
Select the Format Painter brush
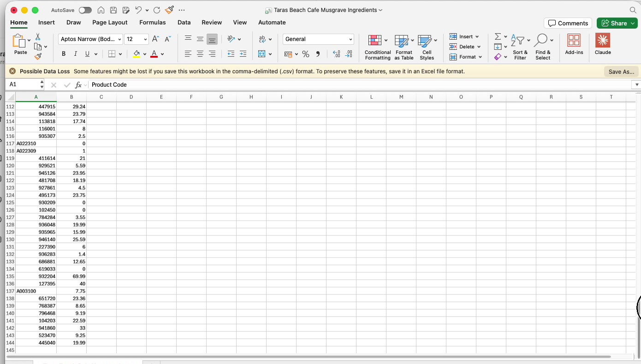[x=38, y=56]
